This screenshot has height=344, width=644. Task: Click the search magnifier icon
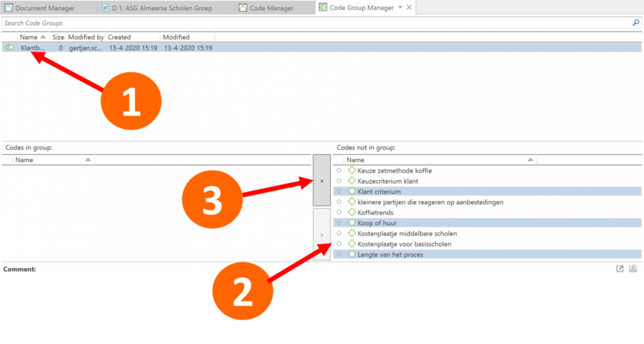(x=635, y=23)
